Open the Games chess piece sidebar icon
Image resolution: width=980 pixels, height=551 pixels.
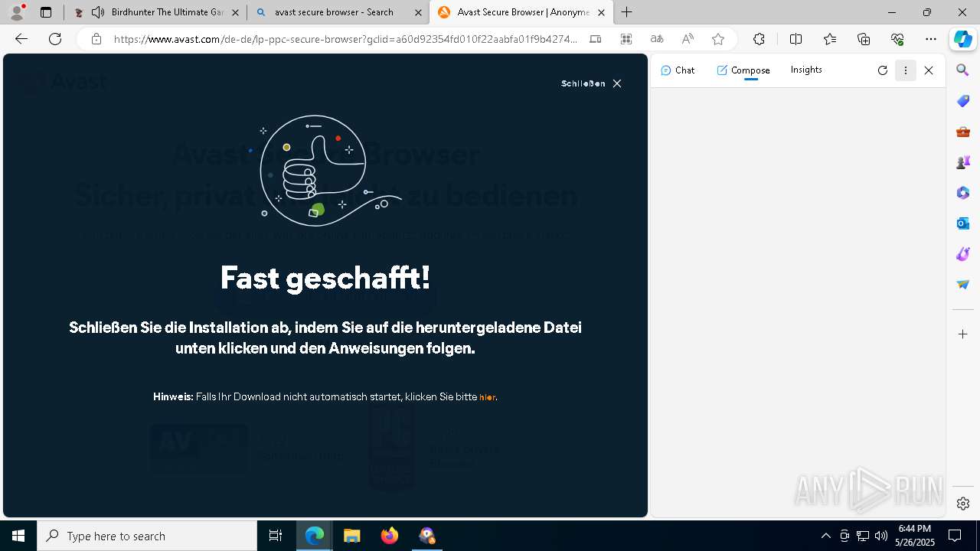pyautogui.click(x=963, y=162)
